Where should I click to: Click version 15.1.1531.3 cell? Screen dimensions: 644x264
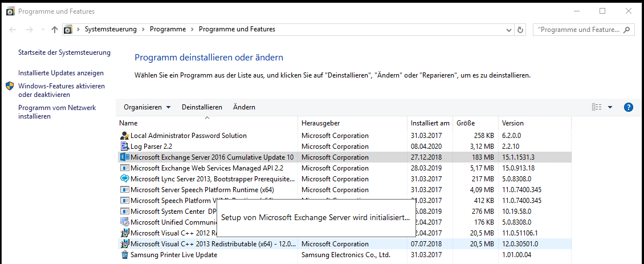click(x=518, y=157)
